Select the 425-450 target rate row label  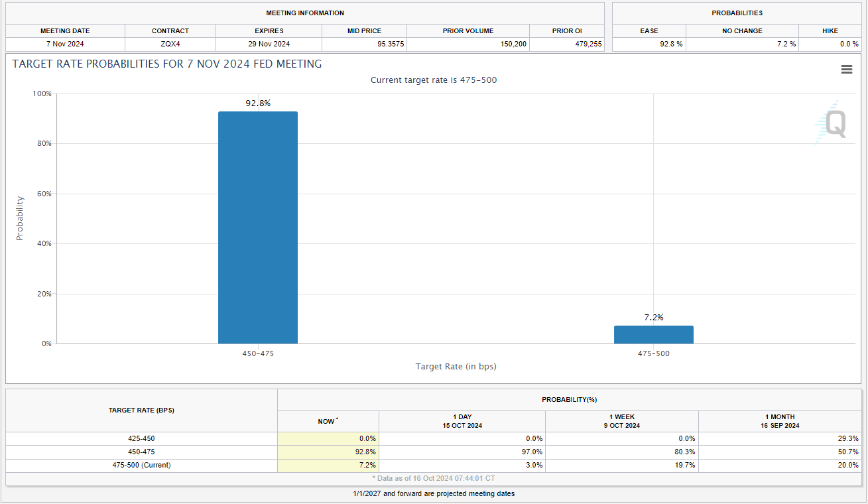tap(141, 438)
